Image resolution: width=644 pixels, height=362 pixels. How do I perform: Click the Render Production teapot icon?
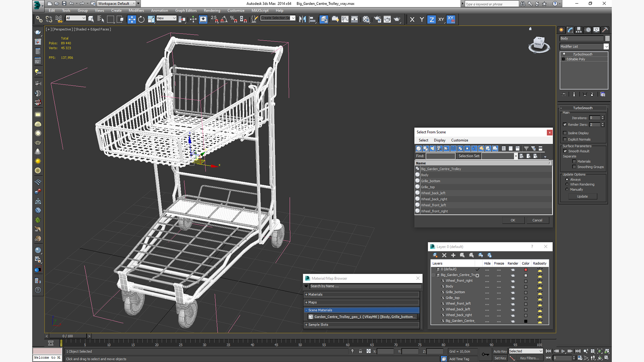tap(397, 19)
